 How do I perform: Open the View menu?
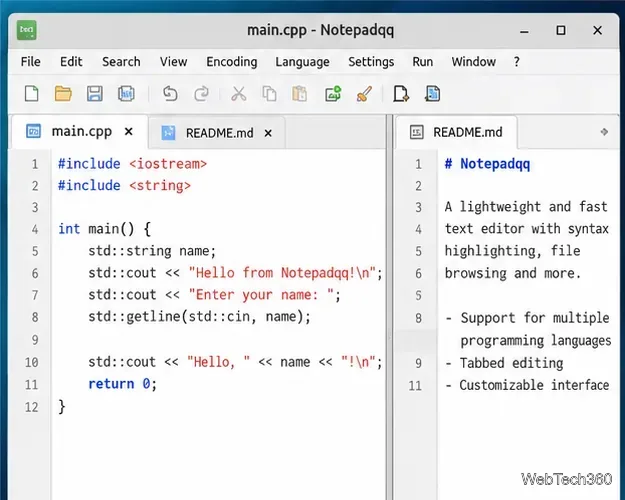(173, 62)
